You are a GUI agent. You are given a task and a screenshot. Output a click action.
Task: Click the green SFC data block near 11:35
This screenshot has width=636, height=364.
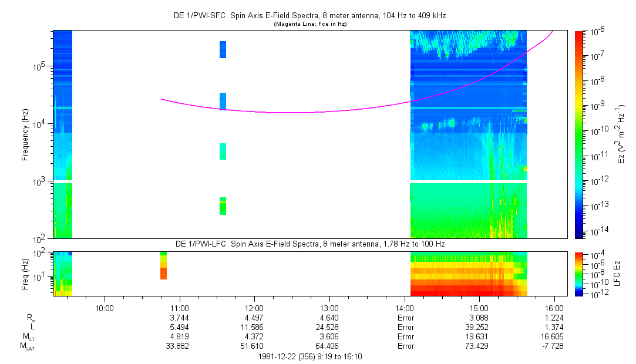(223, 206)
